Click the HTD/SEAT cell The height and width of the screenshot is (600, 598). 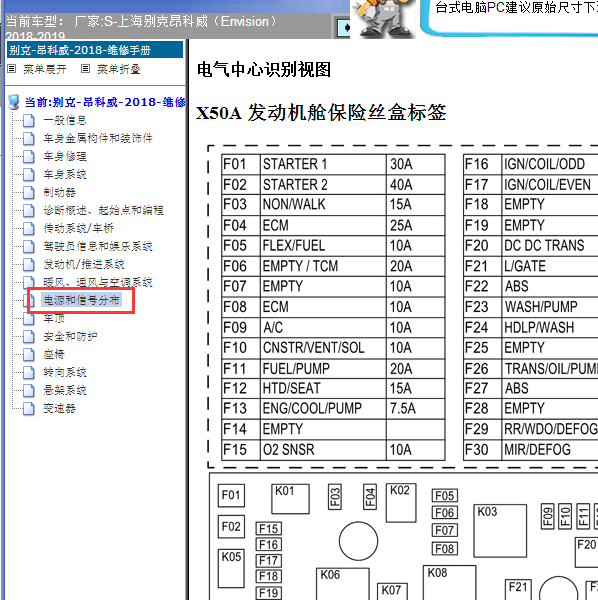[323, 388]
